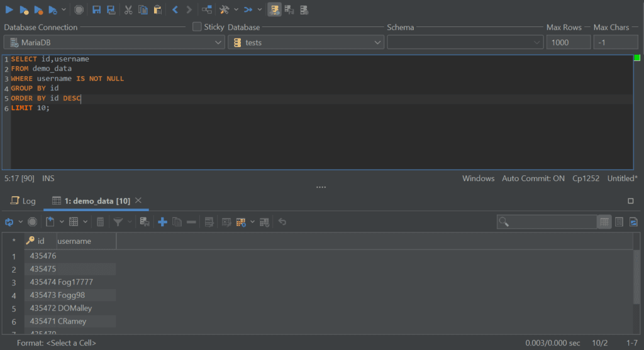Click the filter funnel icon
Image resolution: width=644 pixels, height=350 pixels.
click(118, 222)
